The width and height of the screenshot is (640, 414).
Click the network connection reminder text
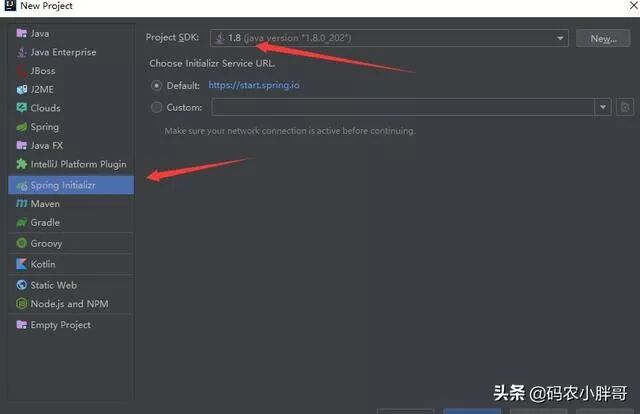tap(290, 131)
